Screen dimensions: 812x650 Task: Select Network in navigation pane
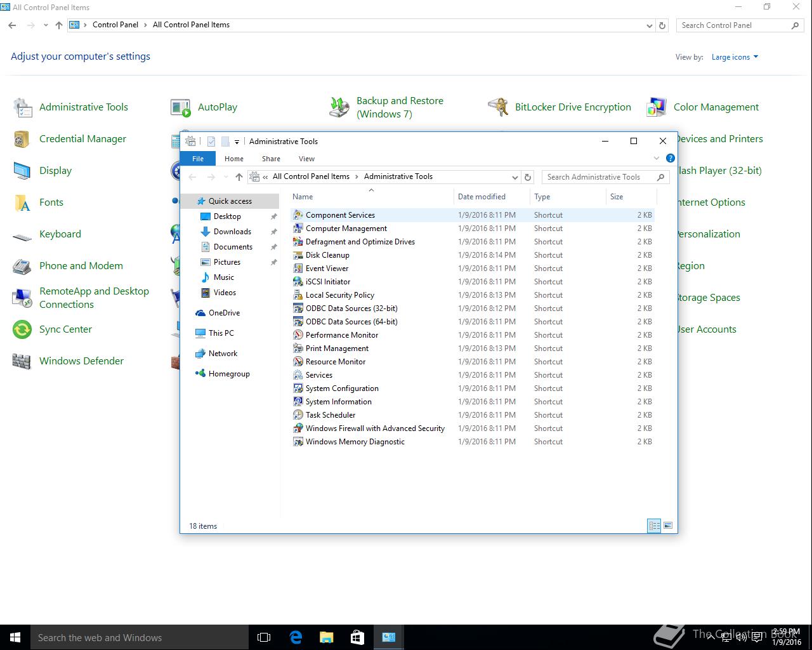223,354
